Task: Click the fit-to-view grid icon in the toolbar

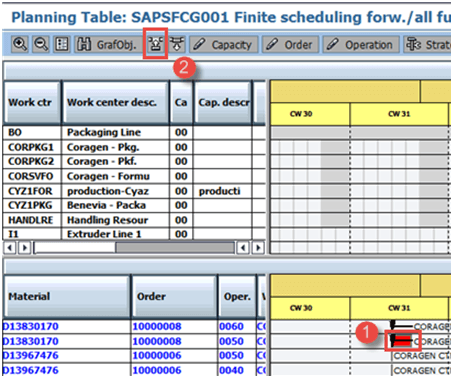Action: click(62, 44)
